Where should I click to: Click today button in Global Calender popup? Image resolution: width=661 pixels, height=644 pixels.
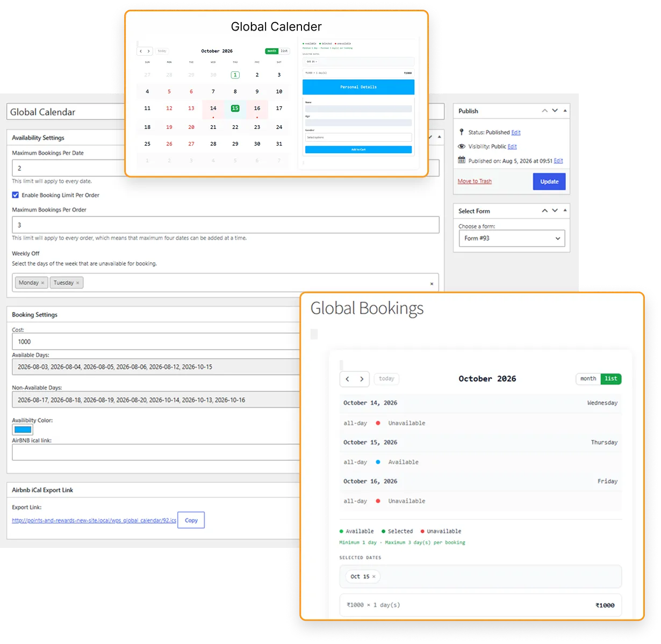(x=162, y=51)
